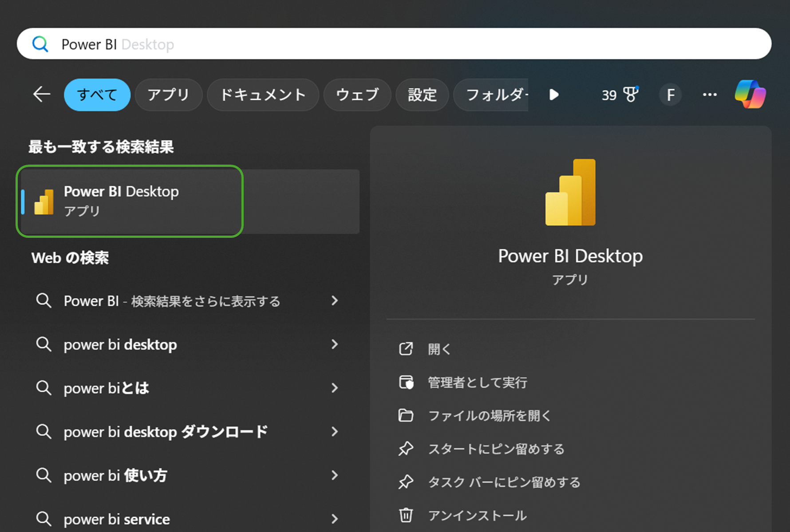Select the 設定 filter tab
The width and height of the screenshot is (790, 532).
click(x=422, y=95)
